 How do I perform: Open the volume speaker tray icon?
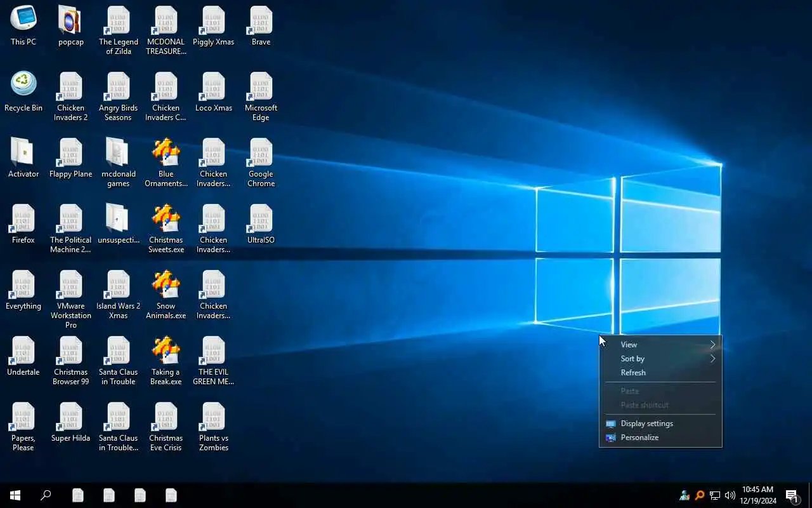730,495
